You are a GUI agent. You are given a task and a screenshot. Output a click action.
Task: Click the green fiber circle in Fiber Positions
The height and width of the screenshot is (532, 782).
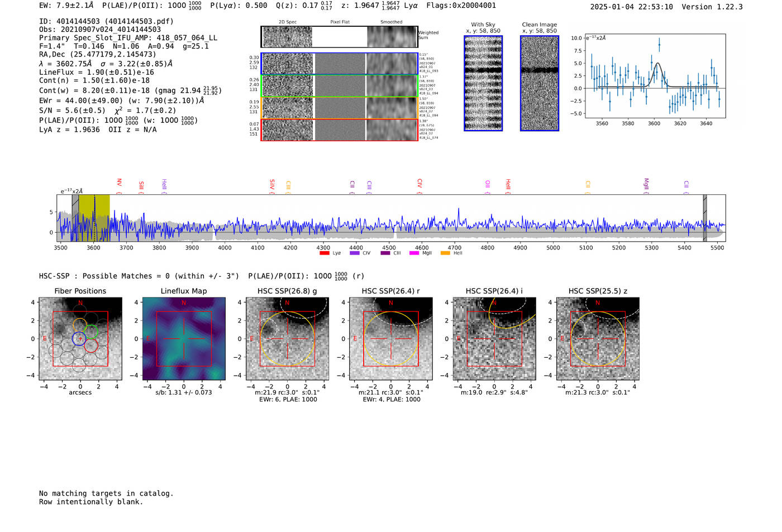[92, 332]
